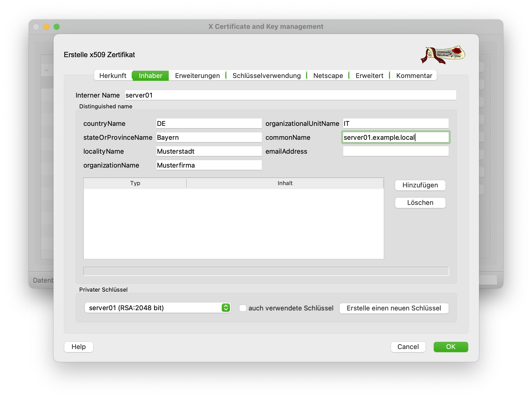
Task: Open the Kommentar tab
Action: 414,76
